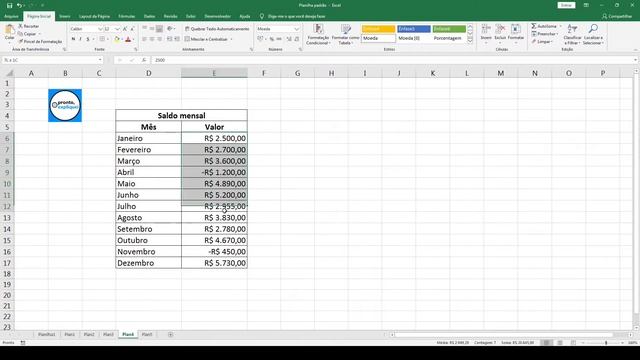This screenshot has width=640, height=360.
Task: Toggle bold formatting (N)
Action: pos(73,39)
